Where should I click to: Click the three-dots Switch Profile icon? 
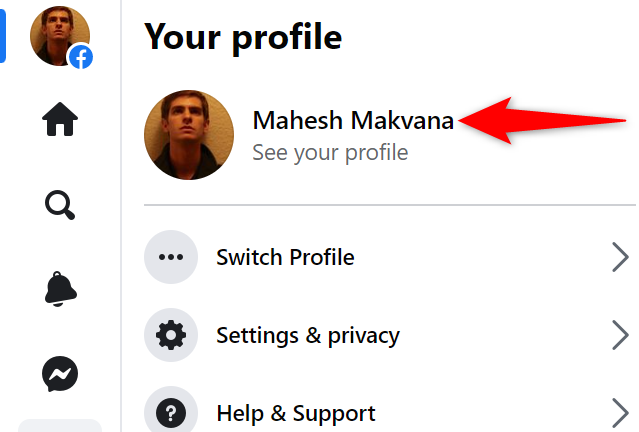pyautogui.click(x=171, y=257)
